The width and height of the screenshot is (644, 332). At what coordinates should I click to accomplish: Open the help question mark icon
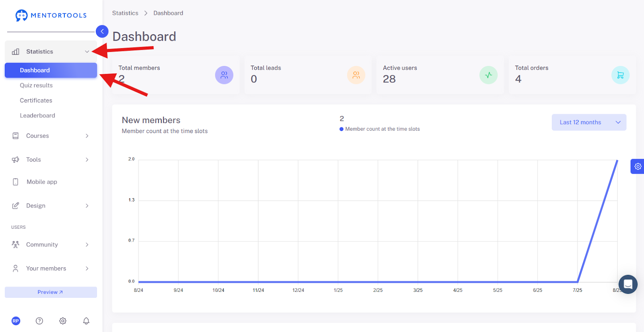pos(39,321)
